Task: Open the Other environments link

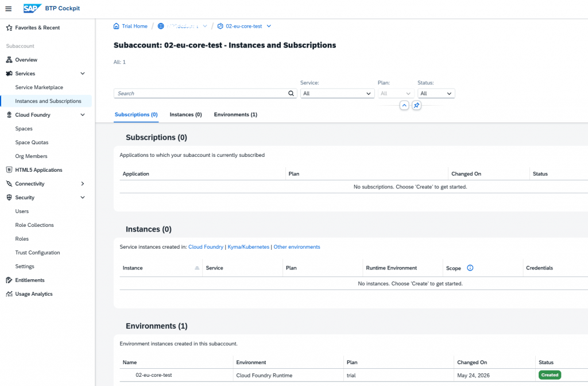Action: click(297, 247)
